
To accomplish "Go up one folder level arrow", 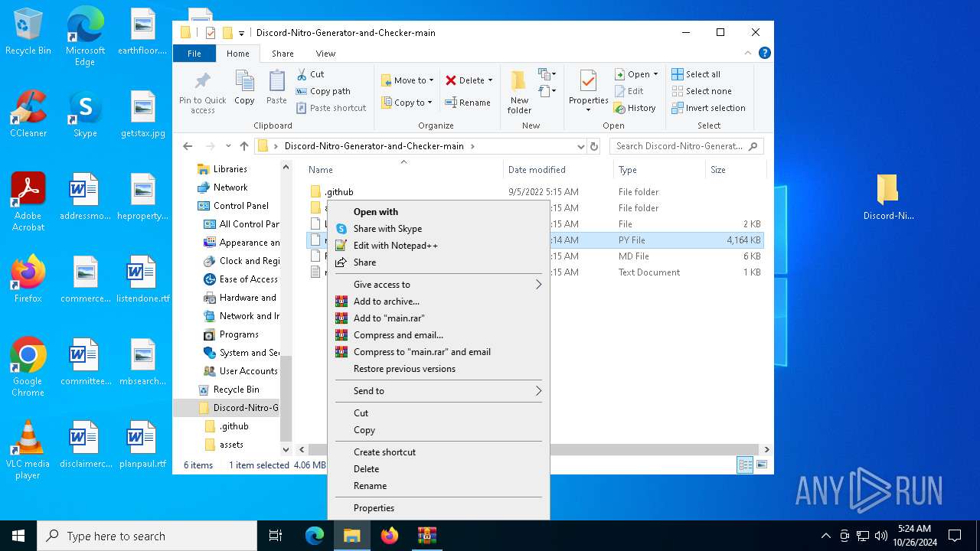I will (244, 146).
